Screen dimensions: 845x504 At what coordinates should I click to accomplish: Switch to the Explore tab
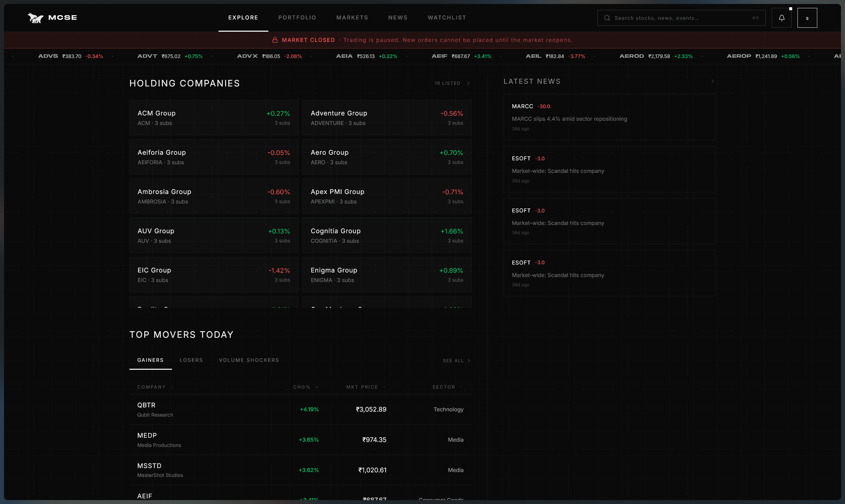point(243,18)
